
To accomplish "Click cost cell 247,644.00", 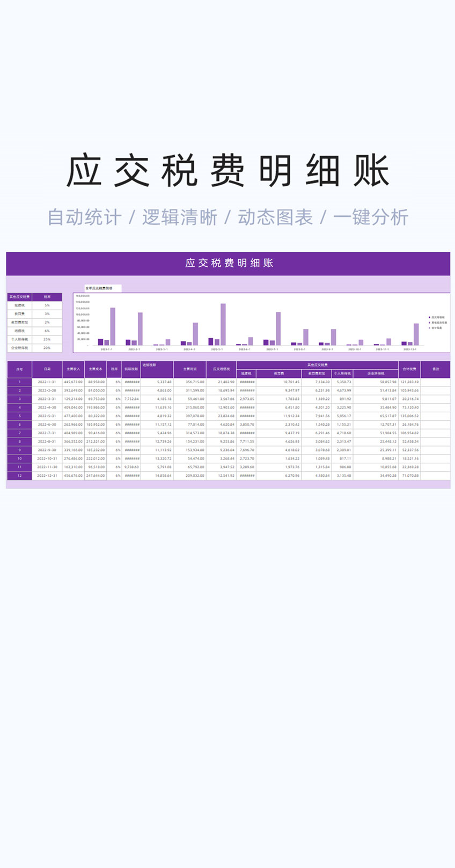I will tap(96, 476).
